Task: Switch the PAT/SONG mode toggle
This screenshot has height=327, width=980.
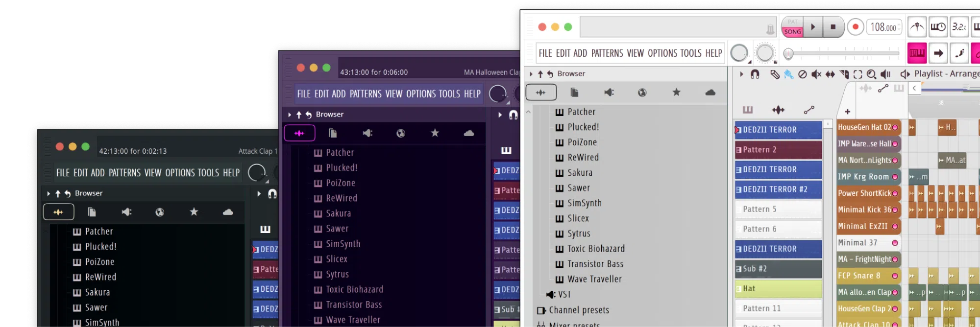Action: (792, 27)
